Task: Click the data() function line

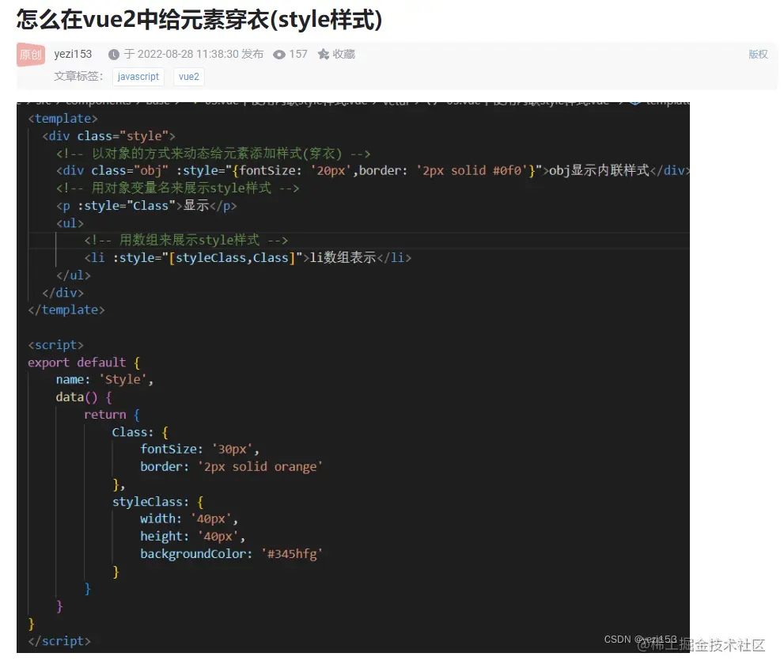Action: 84,397
